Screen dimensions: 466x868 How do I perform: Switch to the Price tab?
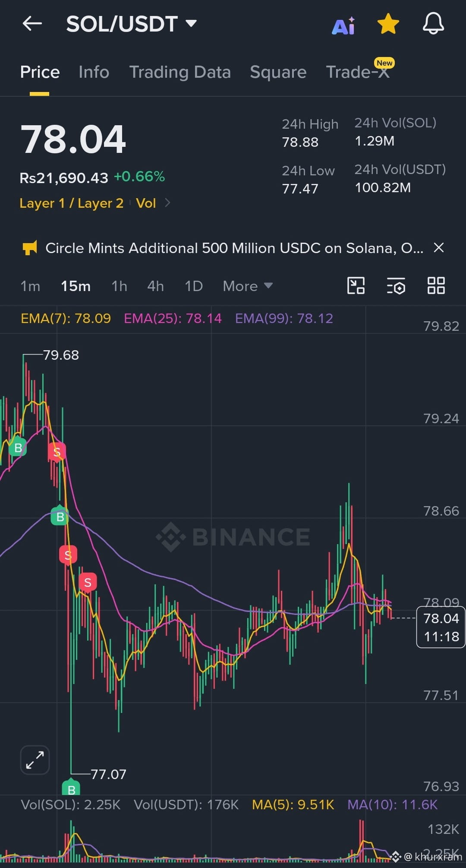click(x=40, y=72)
